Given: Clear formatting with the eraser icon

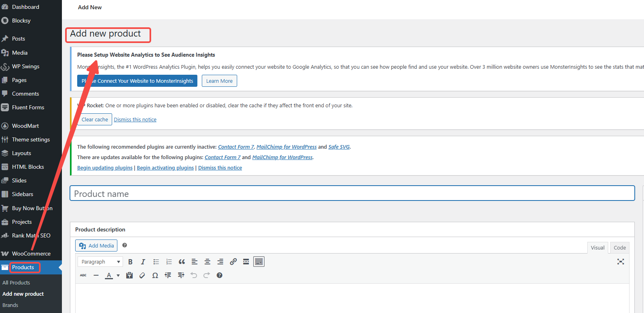Looking at the screenshot, I should tap(142, 275).
